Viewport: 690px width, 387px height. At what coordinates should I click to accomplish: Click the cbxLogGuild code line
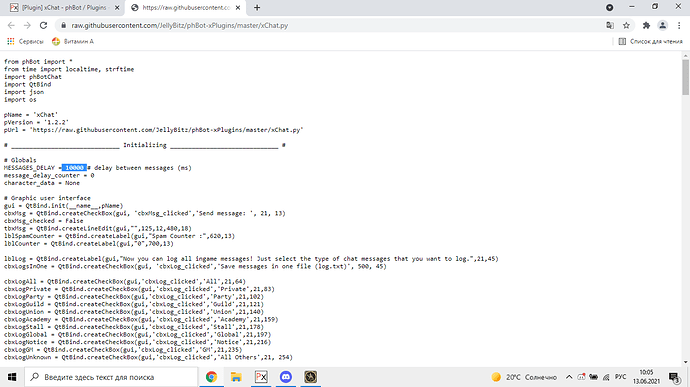(x=134, y=304)
